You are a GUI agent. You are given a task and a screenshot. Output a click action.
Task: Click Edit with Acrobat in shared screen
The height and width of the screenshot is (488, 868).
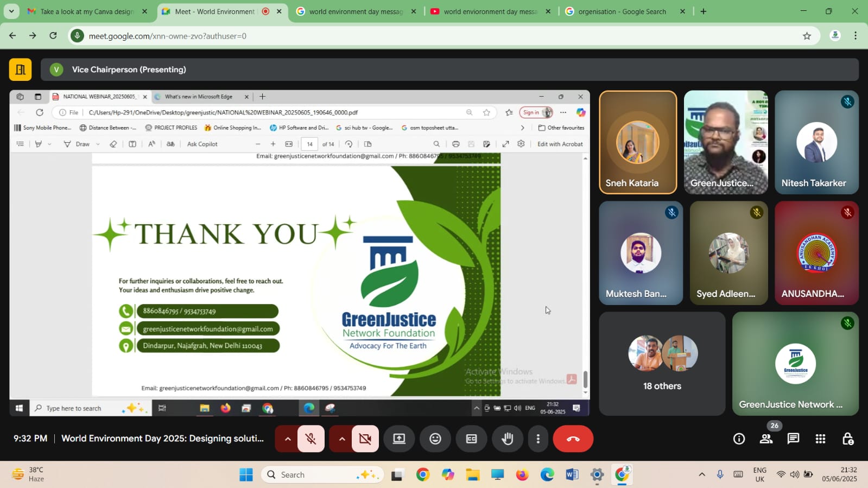[x=560, y=144]
